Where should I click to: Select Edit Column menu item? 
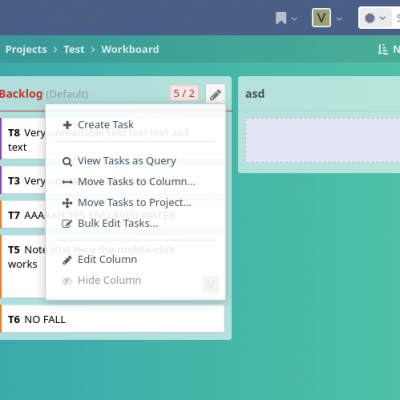point(135,260)
